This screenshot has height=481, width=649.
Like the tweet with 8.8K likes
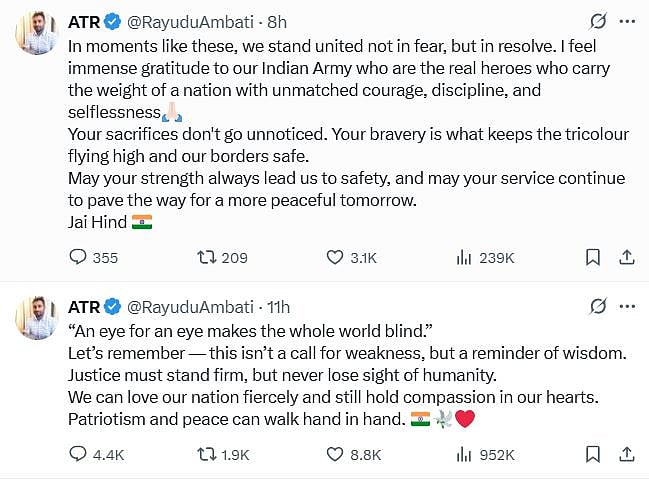click(x=337, y=454)
